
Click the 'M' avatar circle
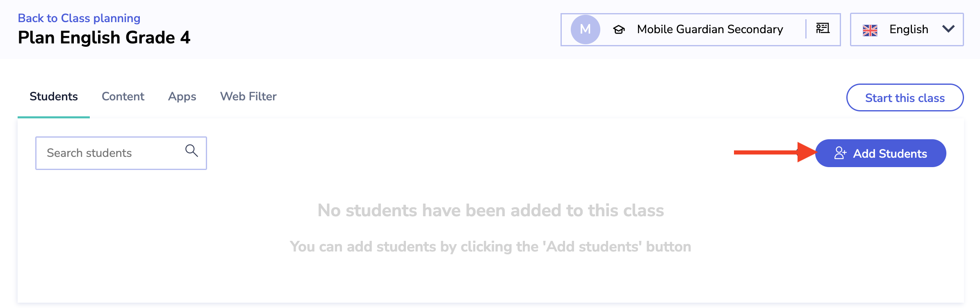pos(585,29)
